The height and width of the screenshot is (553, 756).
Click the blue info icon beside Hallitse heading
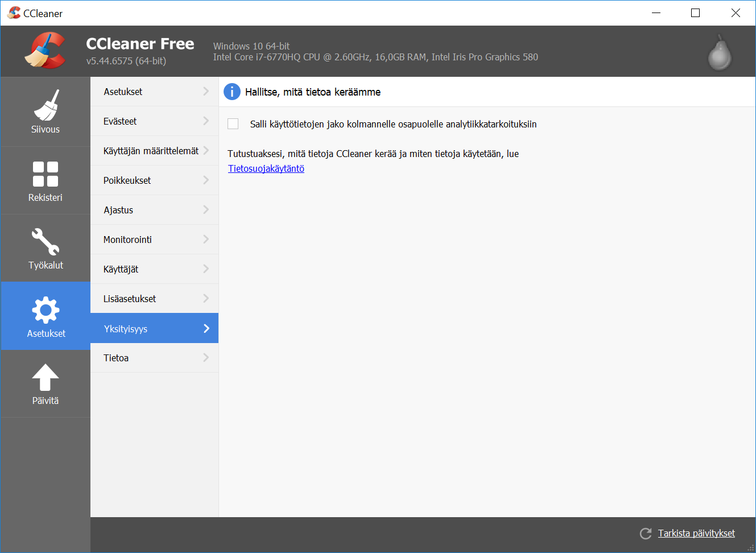click(232, 92)
